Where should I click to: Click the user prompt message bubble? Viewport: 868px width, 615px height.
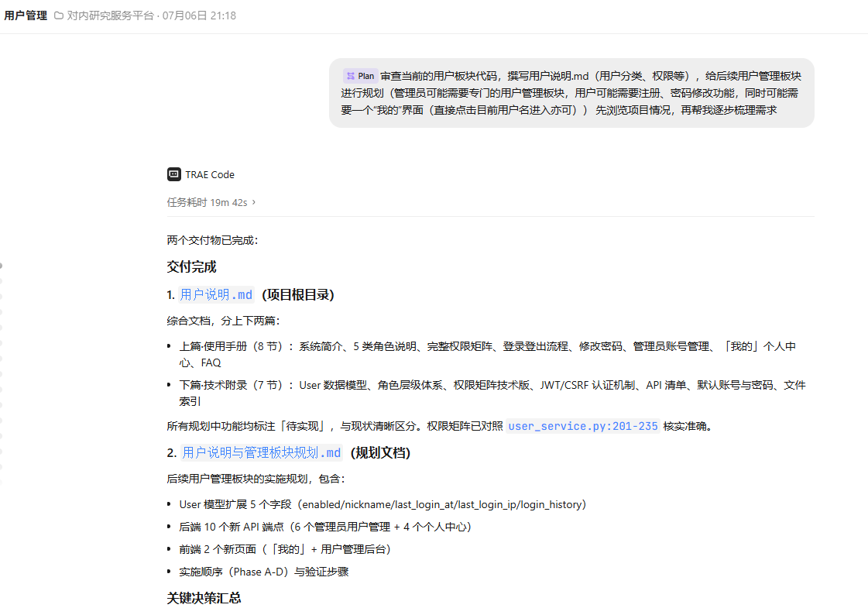pos(571,93)
